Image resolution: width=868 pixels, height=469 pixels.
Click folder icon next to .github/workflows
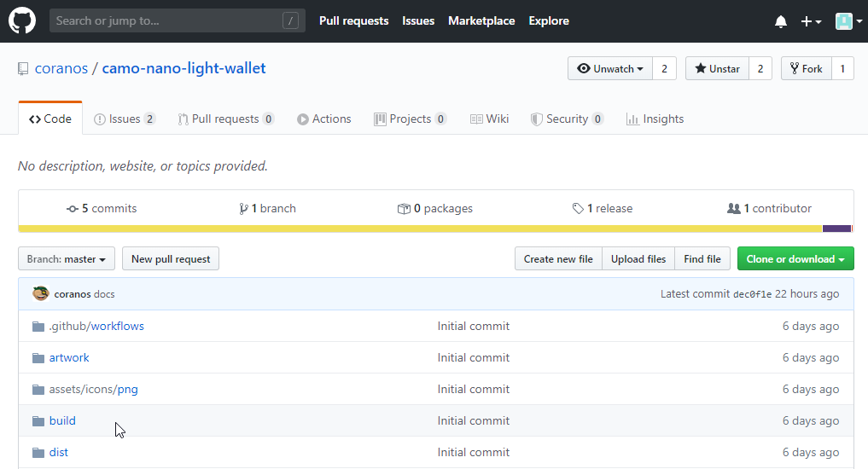point(38,327)
